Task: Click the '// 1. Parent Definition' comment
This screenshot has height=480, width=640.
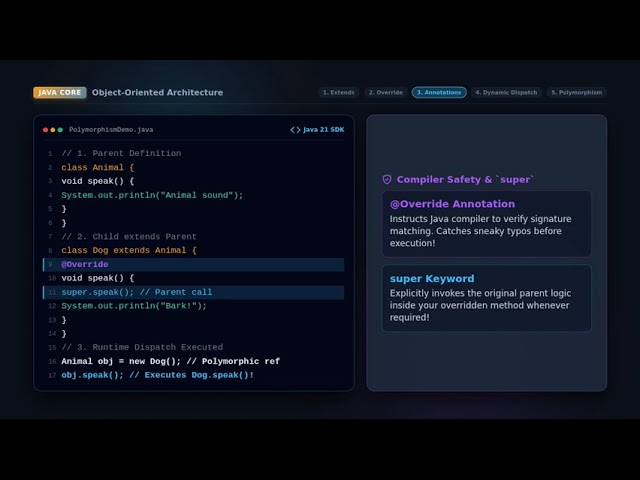Action: pyautogui.click(x=121, y=153)
